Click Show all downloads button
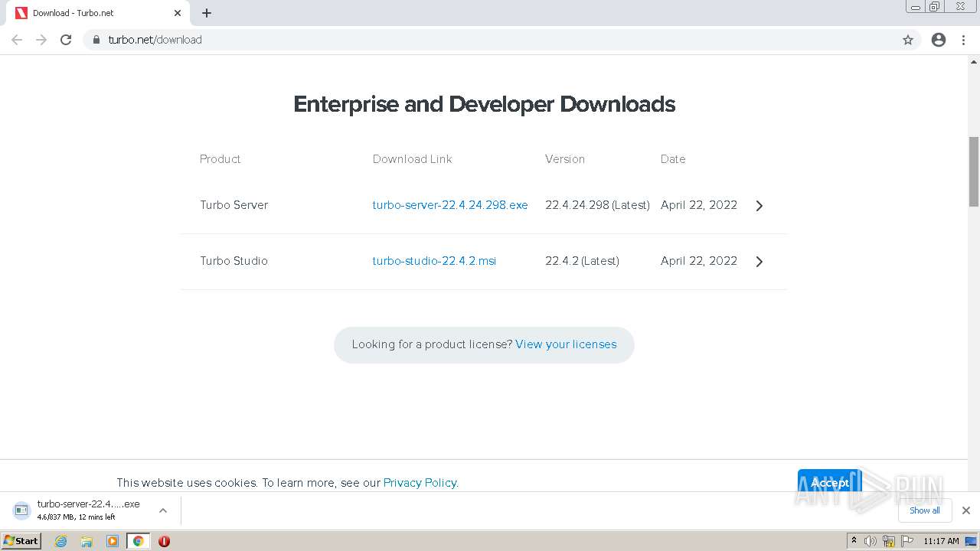The width and height of the screenshot is (980, 551). tap(924, 510)
